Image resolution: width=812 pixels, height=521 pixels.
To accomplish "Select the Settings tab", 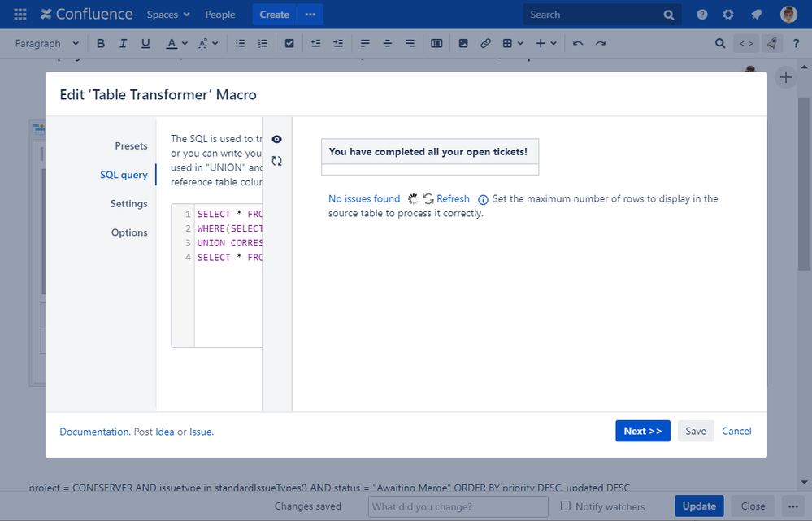I will point(129,204).
